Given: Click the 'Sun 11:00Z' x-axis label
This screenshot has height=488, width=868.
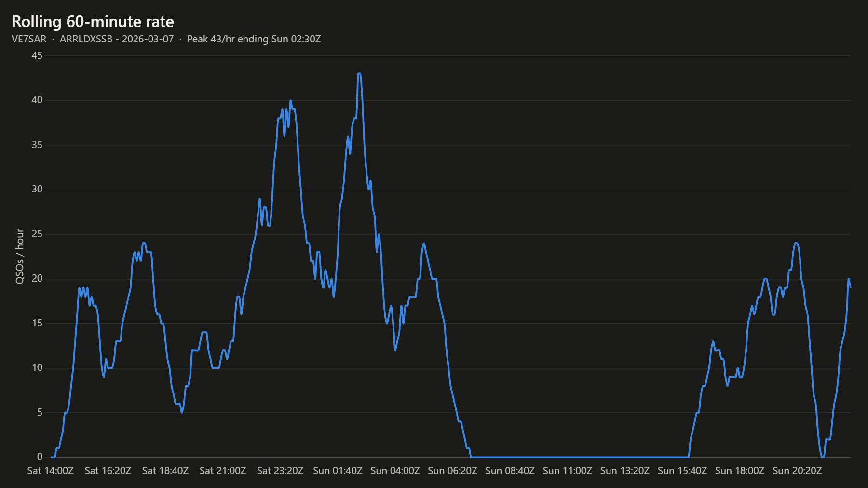Looking at the screenshot, I should [567, 471].
